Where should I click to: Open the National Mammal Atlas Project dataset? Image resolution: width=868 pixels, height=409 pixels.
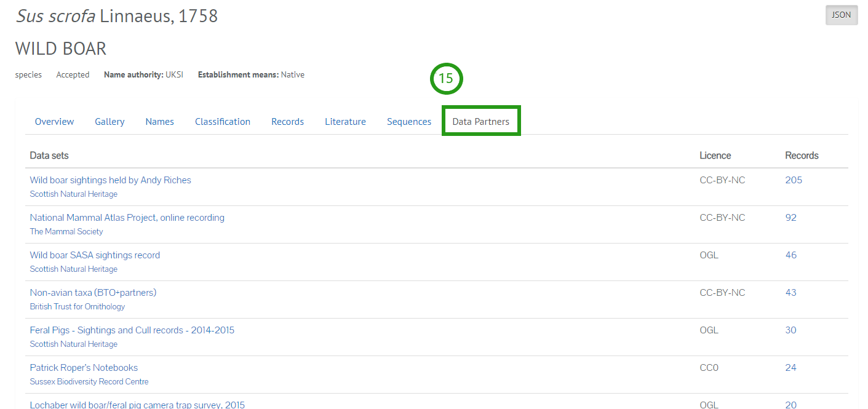127,217
